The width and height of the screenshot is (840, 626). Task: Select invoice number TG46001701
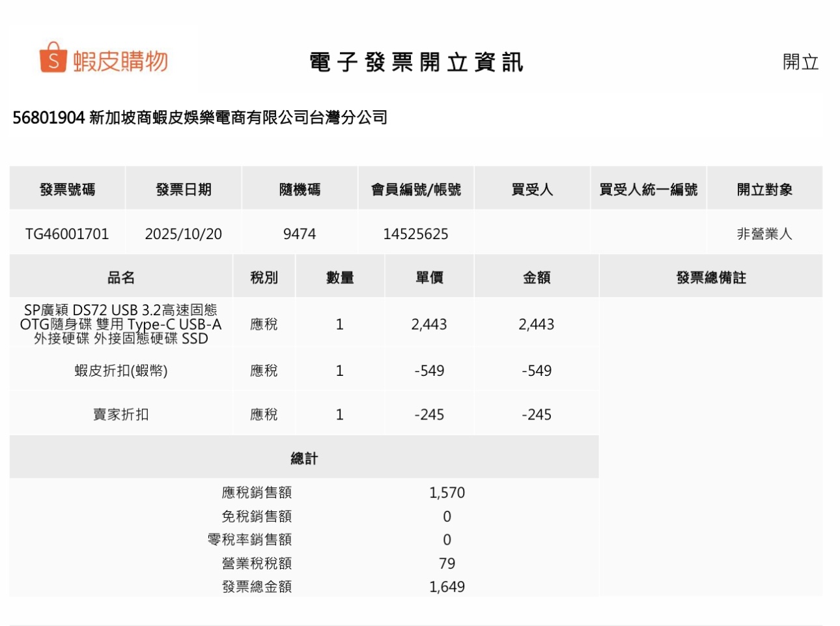point(67,234)
